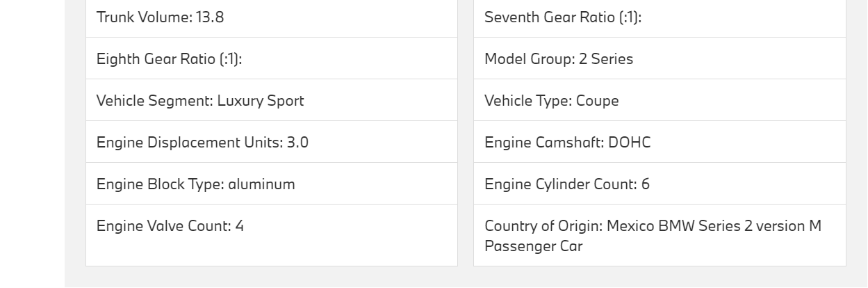Click the '2 Series' model value
Image resolution: width=868 pixels, height=288 pixels.
pyautogui.click(x=605, y=59)
